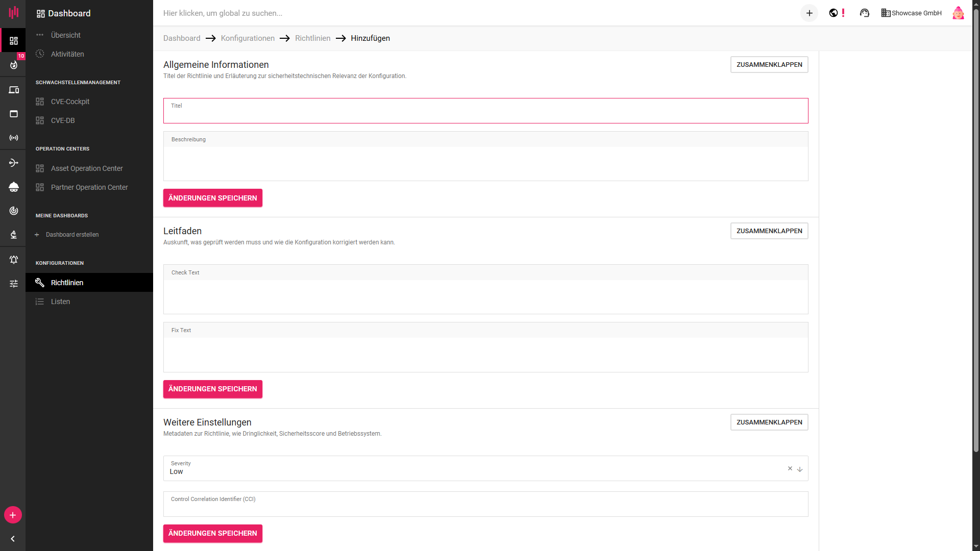This screenshot has width=980, height=551.
Task: Collapse sidebar with chevron arrow
Action: 13,539
